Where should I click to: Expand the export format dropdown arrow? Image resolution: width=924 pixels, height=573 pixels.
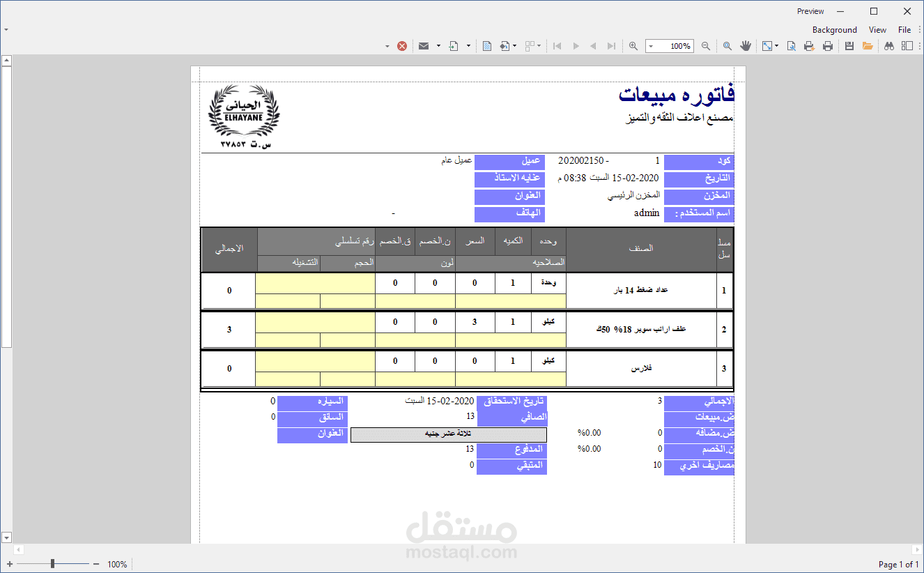(x=468, y=46)
